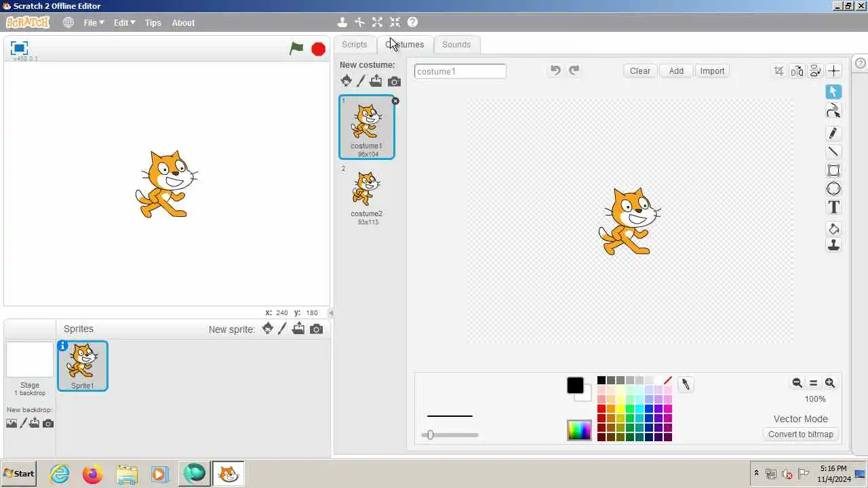Screen dimensions: 868x488
Task: Choose new costume from library
Action: click(x=347, y=81)
